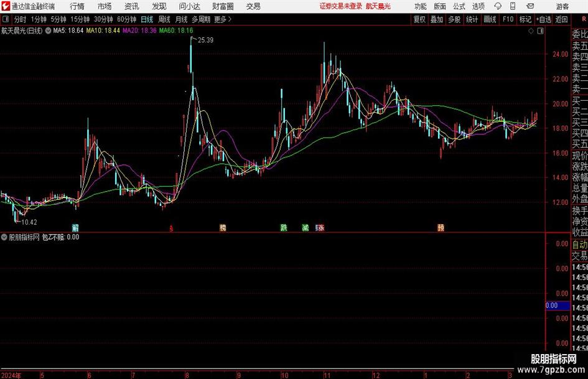Click the 证券交易未登录 login status link
This screenshot has width=588, height=379.
click(x=341, y=6)
